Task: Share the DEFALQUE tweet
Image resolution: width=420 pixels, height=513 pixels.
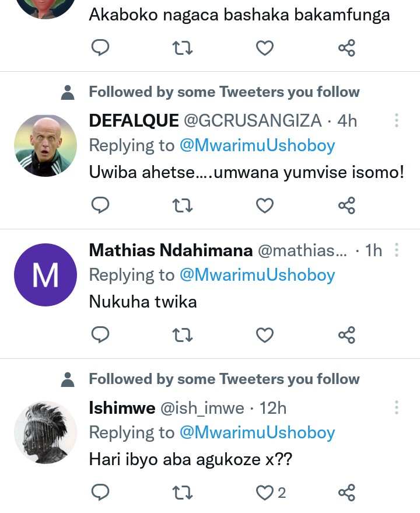Action: [x=346, y=205]
